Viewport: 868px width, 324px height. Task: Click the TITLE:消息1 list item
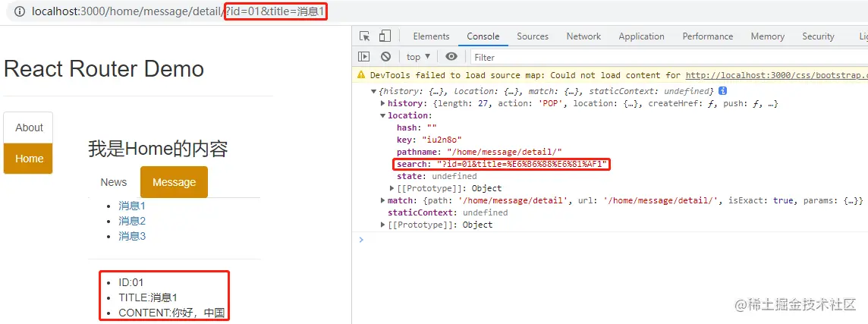[x=148, y=297]
